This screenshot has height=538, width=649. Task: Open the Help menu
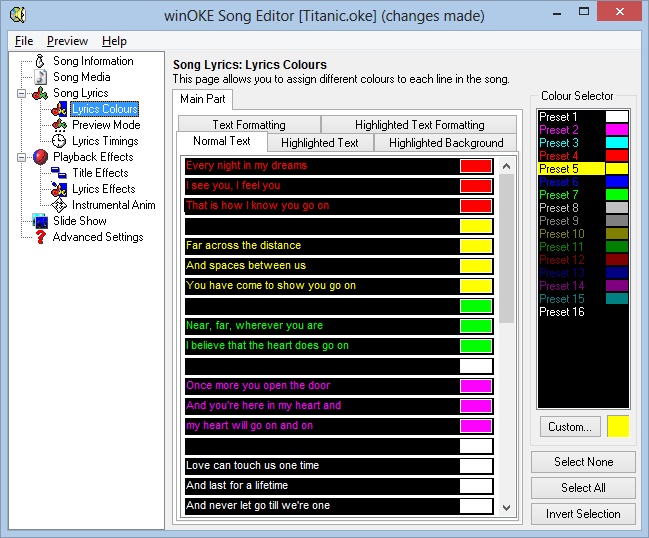tap(114, 41)
